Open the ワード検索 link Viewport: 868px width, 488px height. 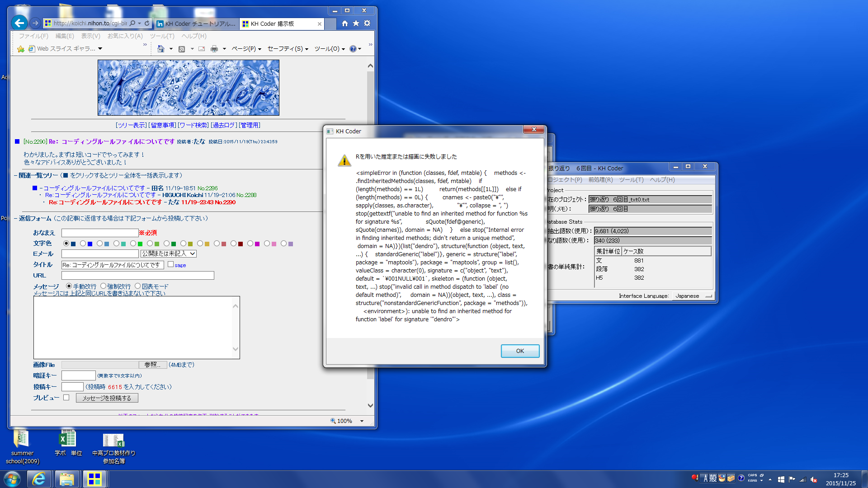coord(193,125)
